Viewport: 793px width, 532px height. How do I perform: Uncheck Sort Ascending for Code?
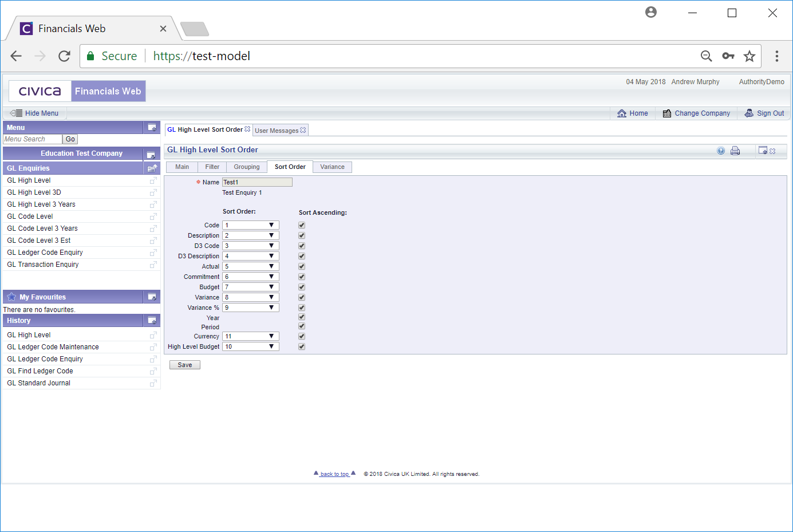(x=302, y=225)
